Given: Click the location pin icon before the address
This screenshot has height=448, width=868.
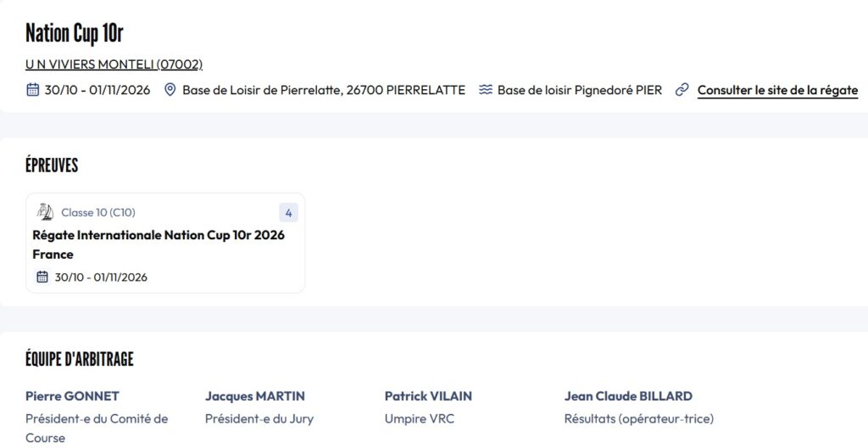Looking at the screenshot, I should [x=170, y=90].
